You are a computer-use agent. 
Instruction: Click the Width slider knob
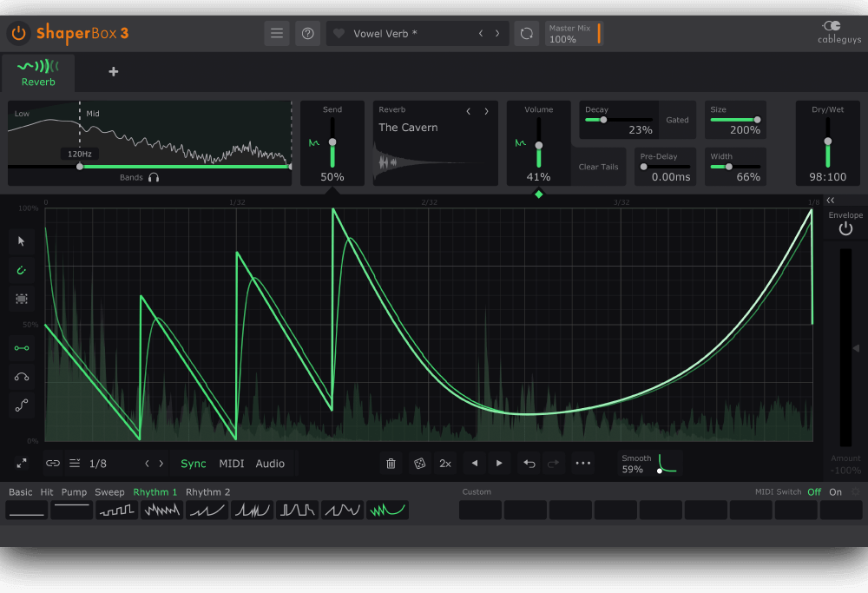(x=728, y=166)
